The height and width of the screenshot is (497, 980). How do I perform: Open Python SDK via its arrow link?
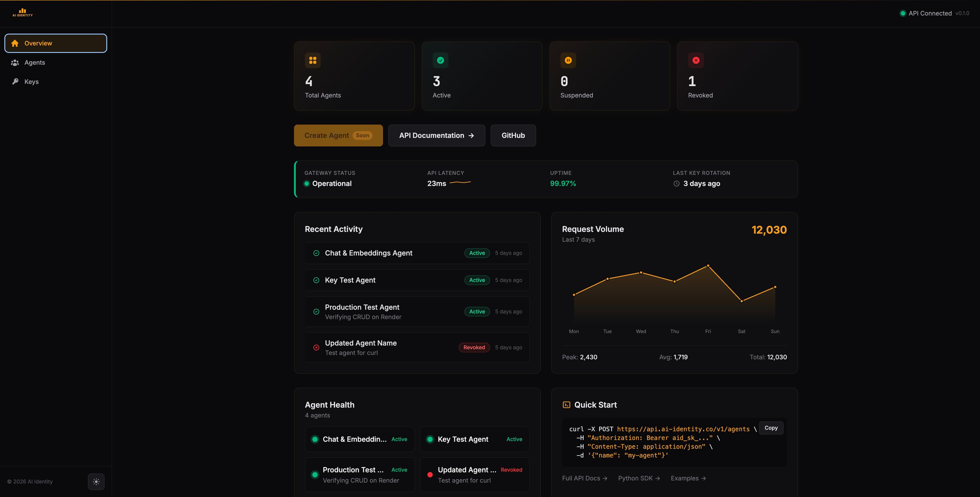(x=639, y=478)
